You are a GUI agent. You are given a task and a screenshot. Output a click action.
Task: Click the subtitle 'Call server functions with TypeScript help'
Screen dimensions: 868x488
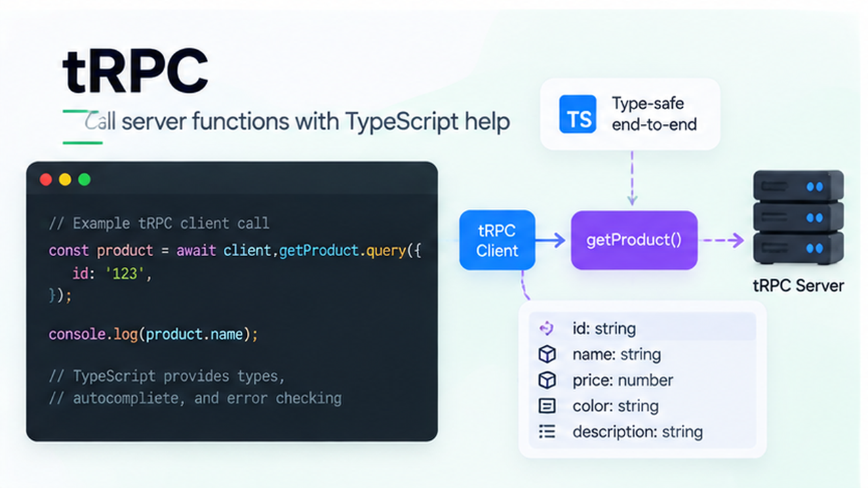297,123
